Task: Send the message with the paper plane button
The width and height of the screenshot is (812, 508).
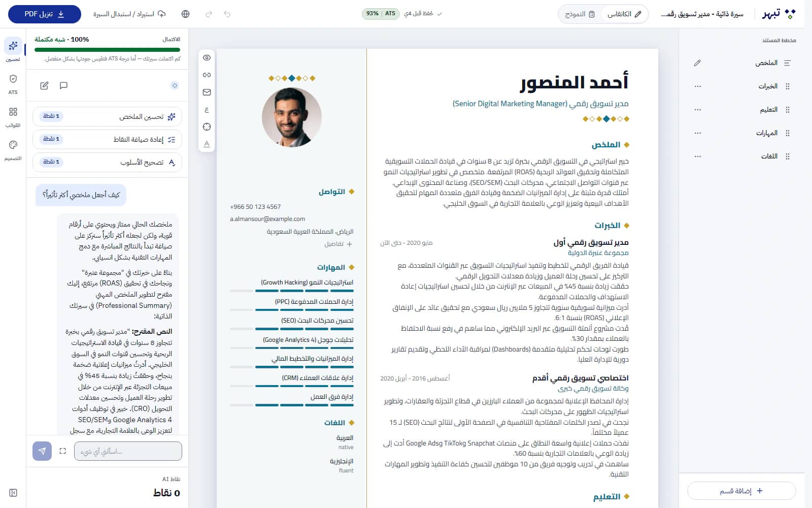Action: tap(42, 451)
